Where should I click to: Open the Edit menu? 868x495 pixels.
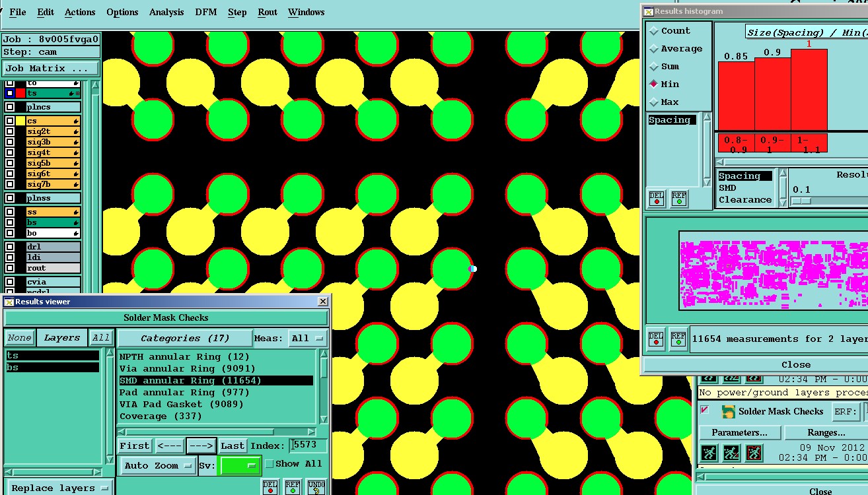click(x=46, y=13)
